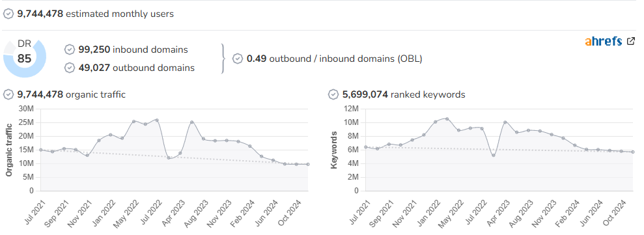644x235 pixels.
Task: Click the 12M label on keywords chart axis
Action: 351,109
